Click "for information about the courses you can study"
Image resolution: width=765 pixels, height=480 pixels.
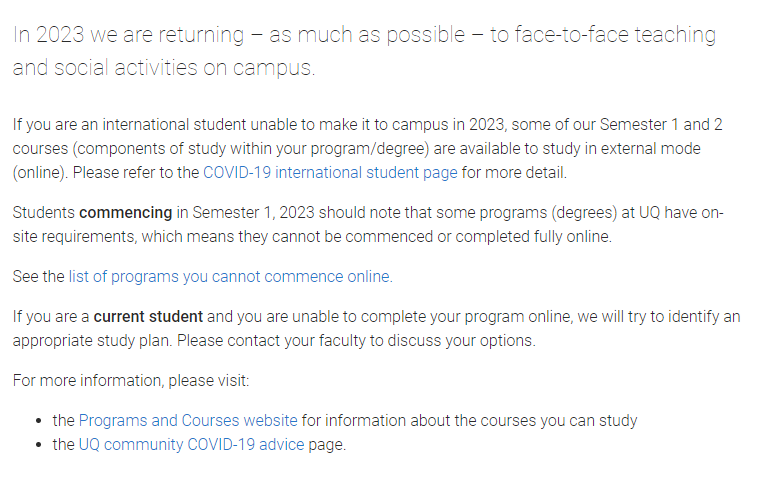click(470, 420)
